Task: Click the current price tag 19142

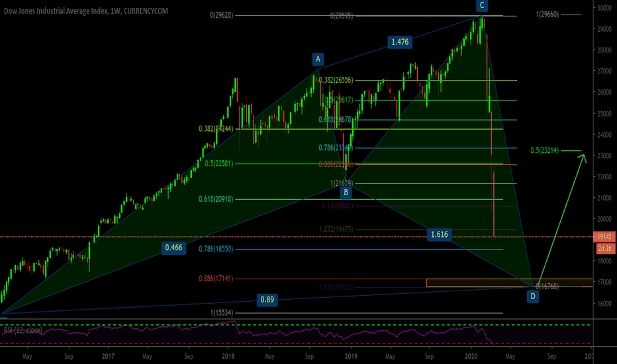Action: click(605, 236)
